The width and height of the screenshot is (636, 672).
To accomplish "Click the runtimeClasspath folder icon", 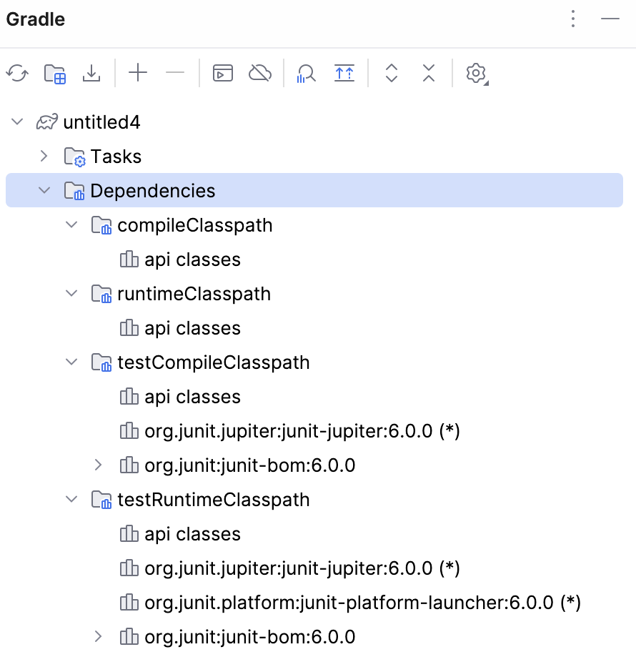I will coord(101,294).
